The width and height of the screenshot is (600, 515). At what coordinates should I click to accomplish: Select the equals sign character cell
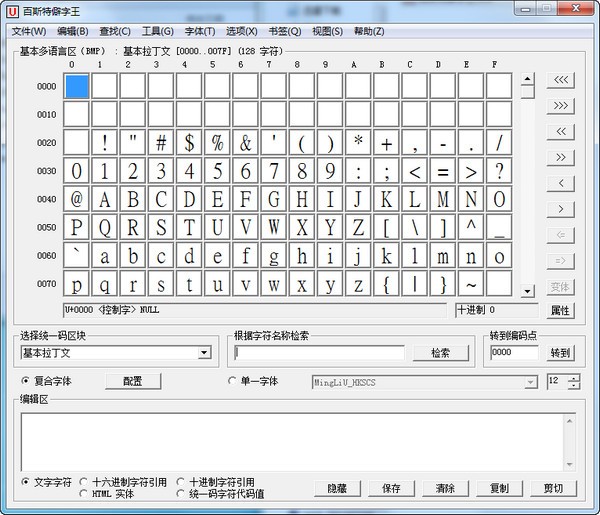[x=443, y=171]
